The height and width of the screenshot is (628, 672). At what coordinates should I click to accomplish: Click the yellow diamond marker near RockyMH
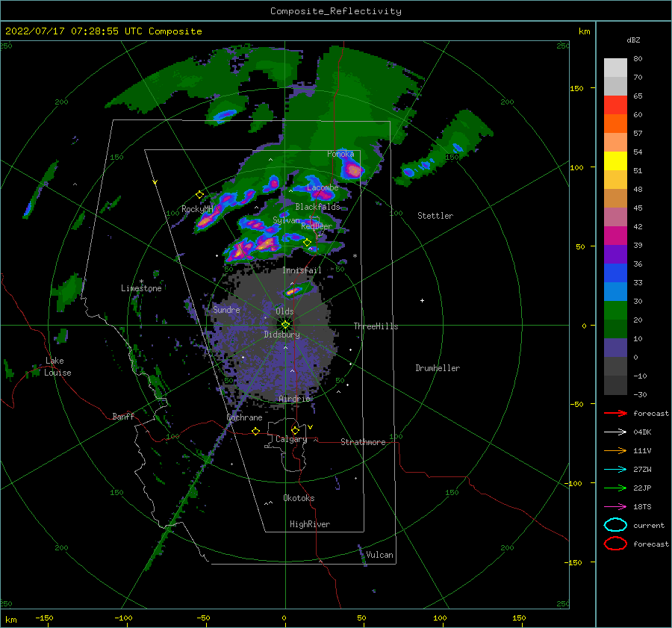coord(199,195)
